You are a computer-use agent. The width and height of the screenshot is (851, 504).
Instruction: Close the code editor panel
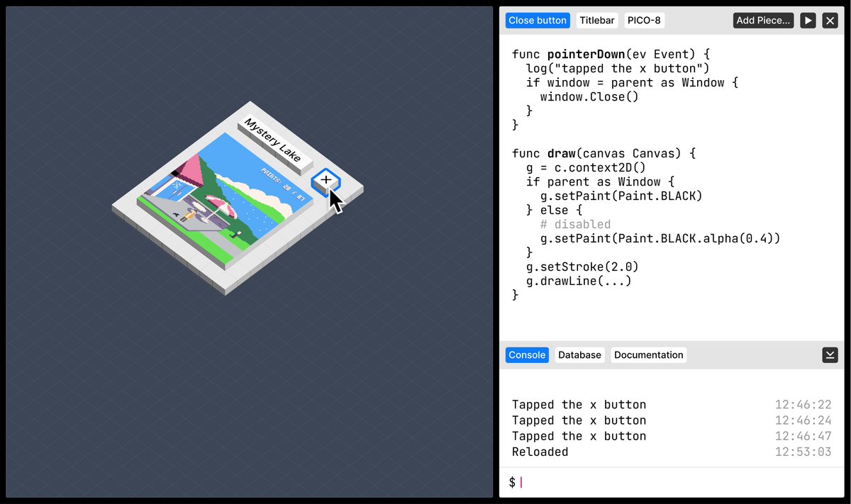pos(830,21)
